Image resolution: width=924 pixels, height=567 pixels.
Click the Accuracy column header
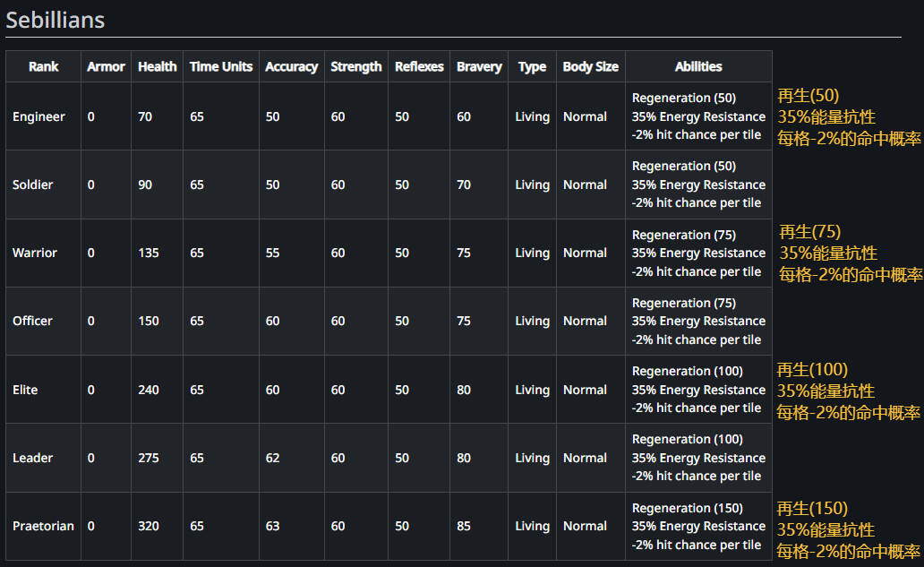coord(291,66)
